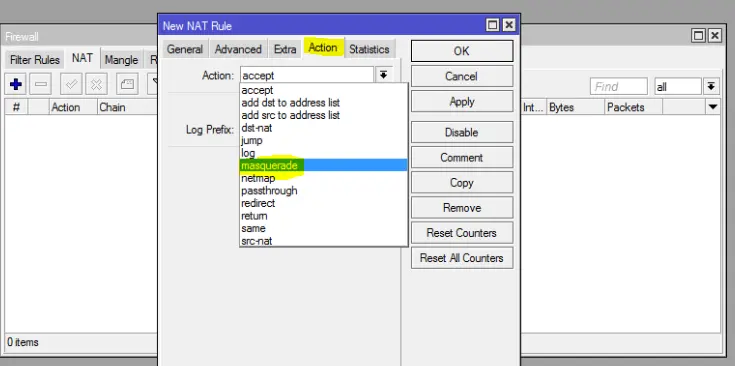This screenshot has height=366, width=735.
Task: Expand the column chooser arrow after Packets
Action: point(712,107)
